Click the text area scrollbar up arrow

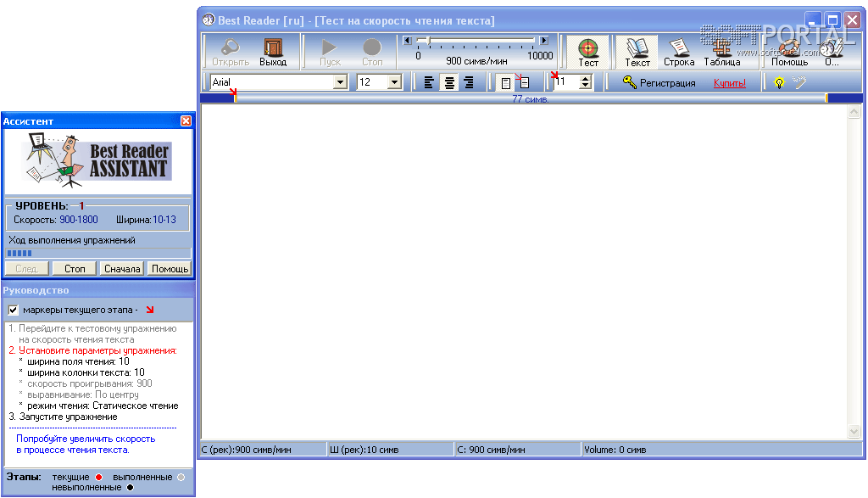point(854,111)
